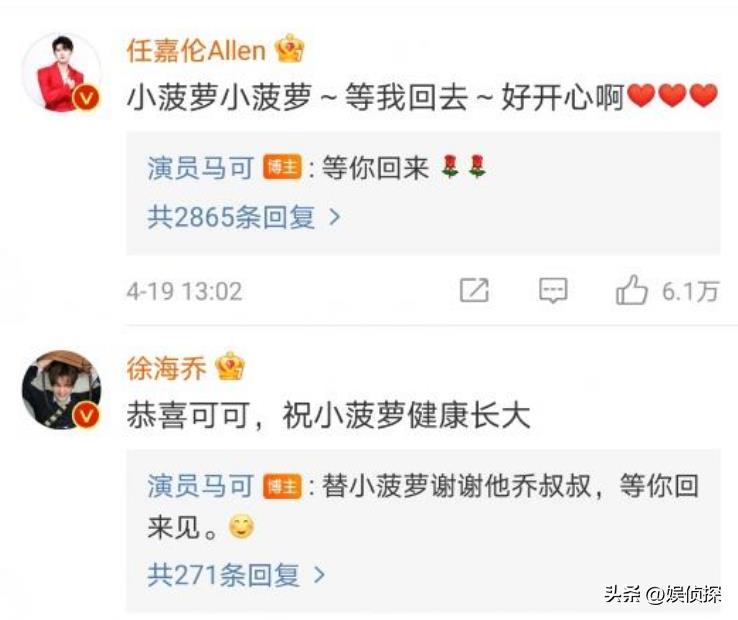Open username 任嘉伦Allen
This screenshot has width=738, height=620.
[x=197, y=50]
